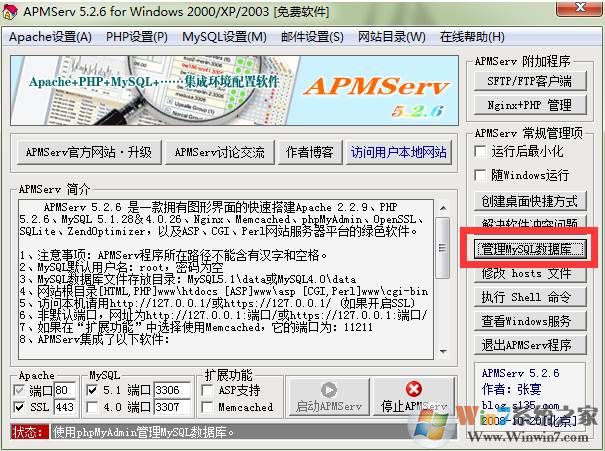Launch the SFTP/FTP客户端 tool
Screen dimensions: 605x451
pos(529,81)
